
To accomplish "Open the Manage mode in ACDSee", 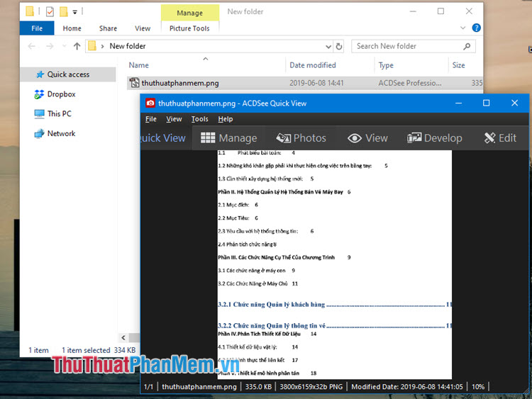I will (228, 138).
